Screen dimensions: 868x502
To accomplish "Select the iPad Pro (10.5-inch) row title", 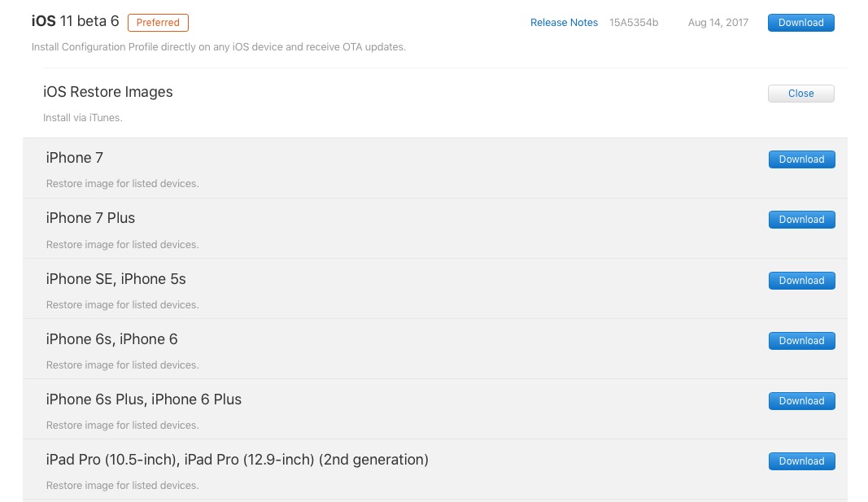I will [237, 460].
